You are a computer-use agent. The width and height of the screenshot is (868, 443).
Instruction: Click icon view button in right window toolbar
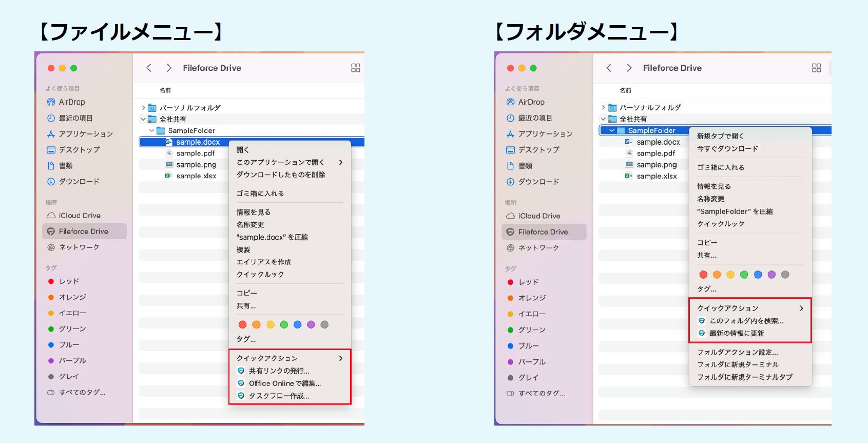(817, 68)
